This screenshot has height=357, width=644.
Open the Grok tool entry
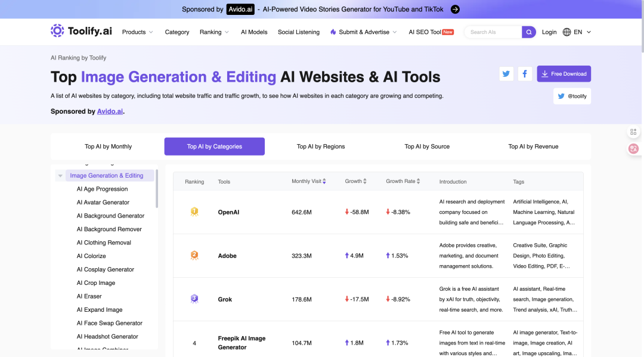pos(225,299)
